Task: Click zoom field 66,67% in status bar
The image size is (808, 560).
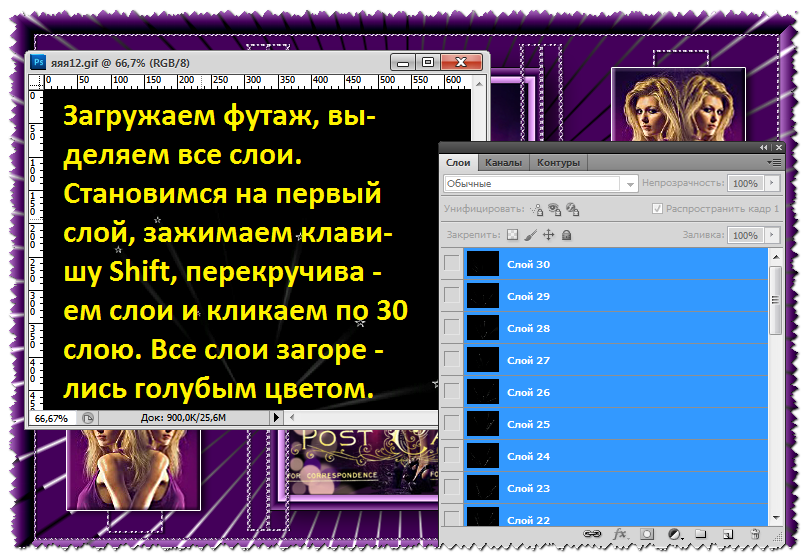Action: tap(52, 418)
